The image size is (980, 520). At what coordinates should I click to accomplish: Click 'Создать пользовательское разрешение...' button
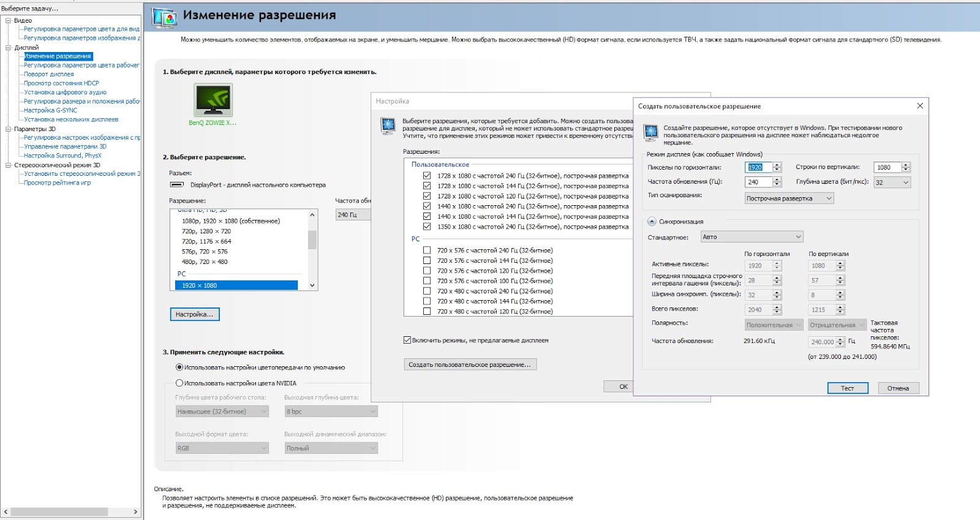(470, 364)
